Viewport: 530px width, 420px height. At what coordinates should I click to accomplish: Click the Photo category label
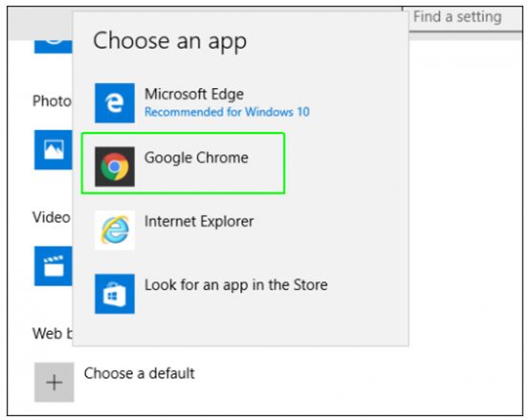tap(52, 101)
